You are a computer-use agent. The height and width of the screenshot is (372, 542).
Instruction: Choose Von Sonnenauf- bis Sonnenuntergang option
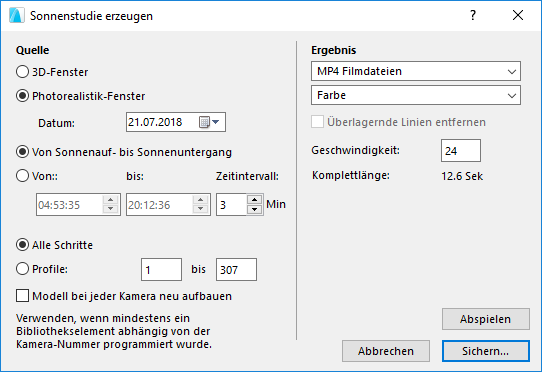(22, 152)
